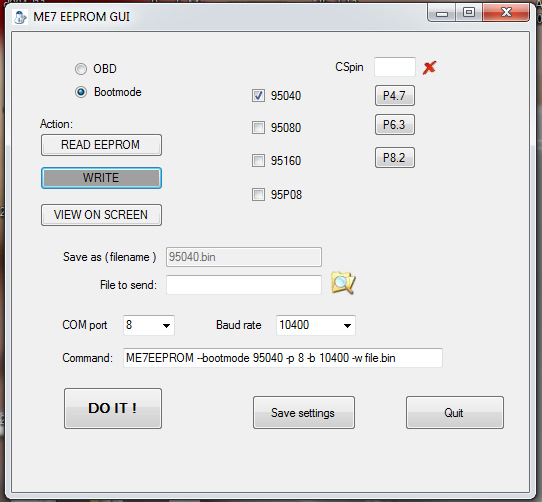Viewport: 542px width, 502px height.
Task: Tick the 95P08 checkbox
Action: pos(258,194)
